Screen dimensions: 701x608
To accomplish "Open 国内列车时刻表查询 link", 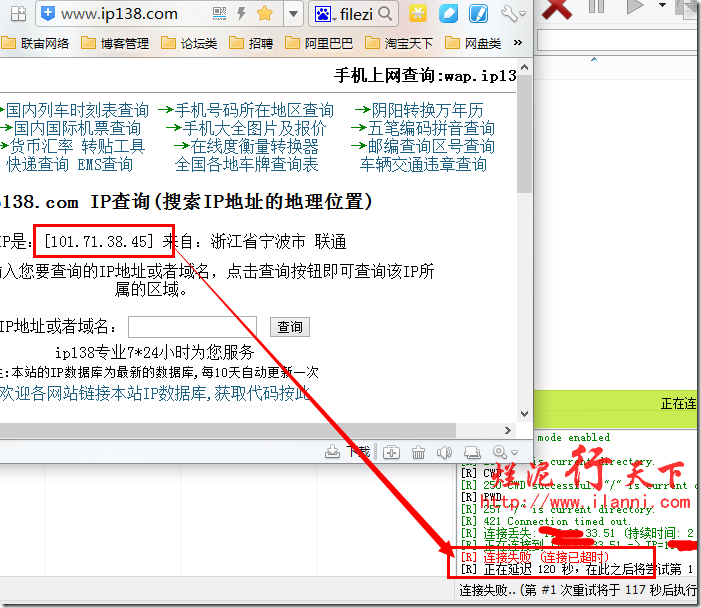I will (76, 110).
